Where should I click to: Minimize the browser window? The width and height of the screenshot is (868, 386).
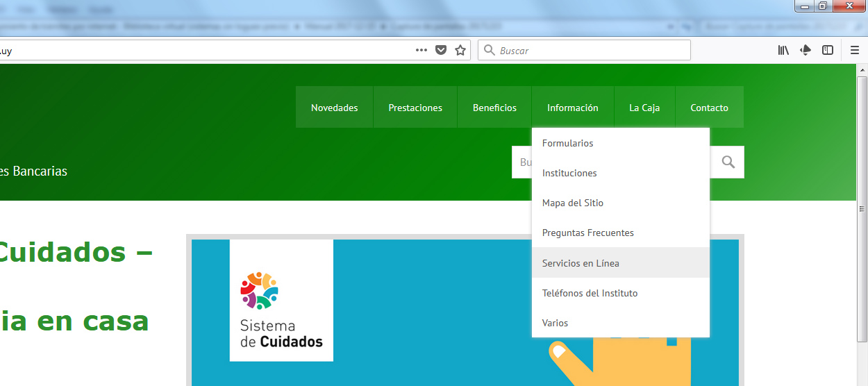[805, 6]
